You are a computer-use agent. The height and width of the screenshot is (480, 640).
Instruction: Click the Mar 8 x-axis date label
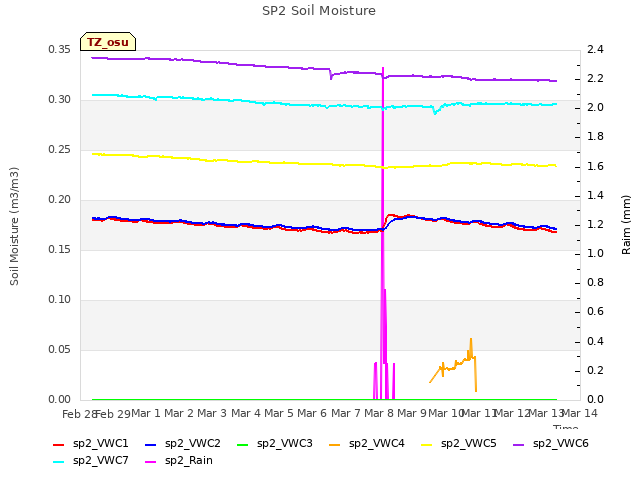pos(378,413)
